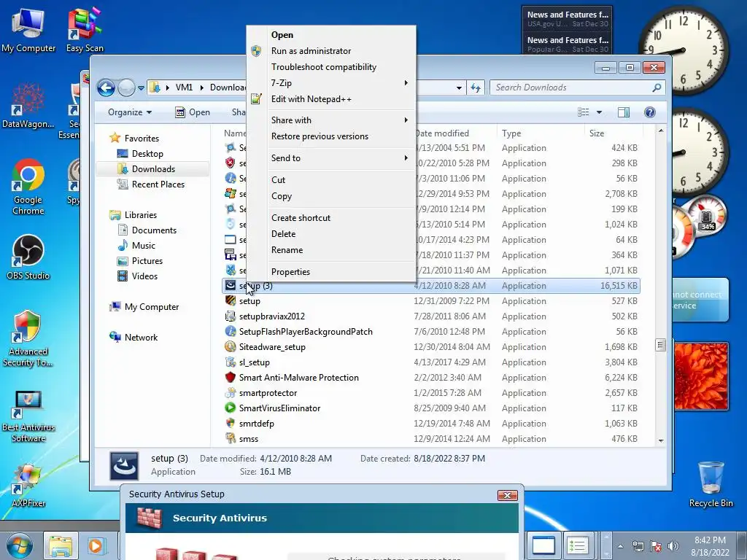This screenshot has height=560, width=747.
Task: Click the change view icon in Explorer
Action: 583,112
